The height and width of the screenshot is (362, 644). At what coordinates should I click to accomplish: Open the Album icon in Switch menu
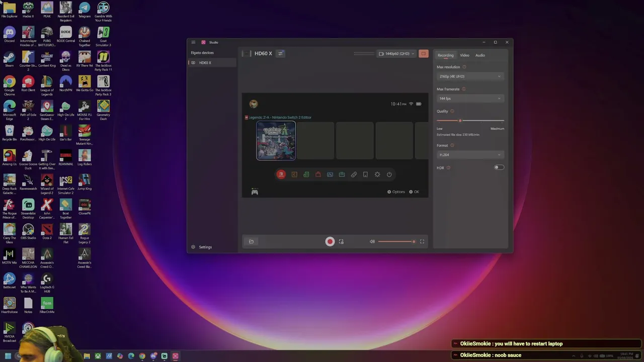pos(330,174)
